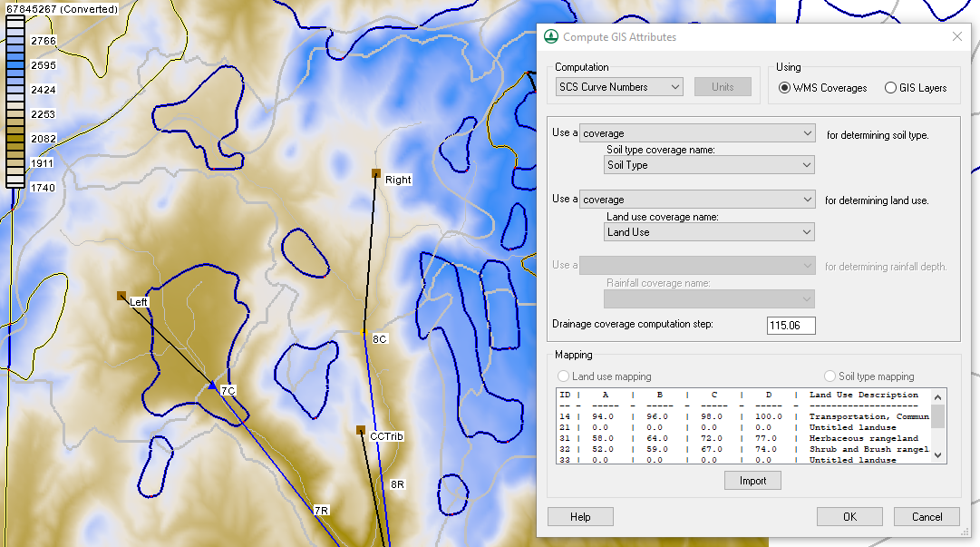This screenshot has width=980, height=547.
Task: Click the 7C junction triangle marker
Action: [212, 386]
